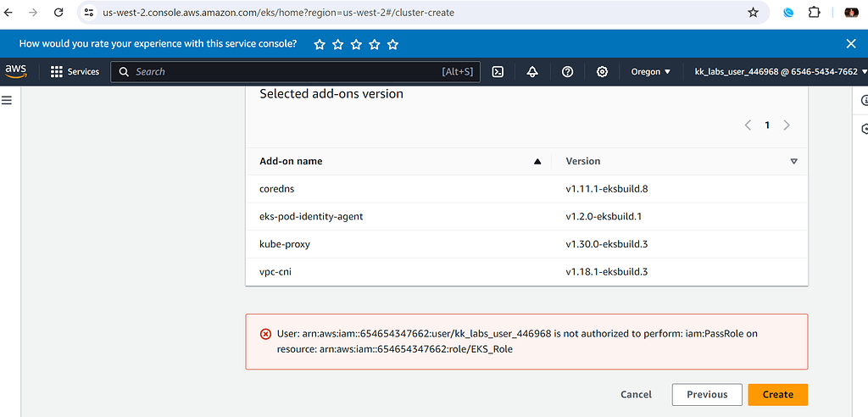Reload the browser page
Image resolution: width=868 pixels, height=417 pixels.
pos(58,13)
